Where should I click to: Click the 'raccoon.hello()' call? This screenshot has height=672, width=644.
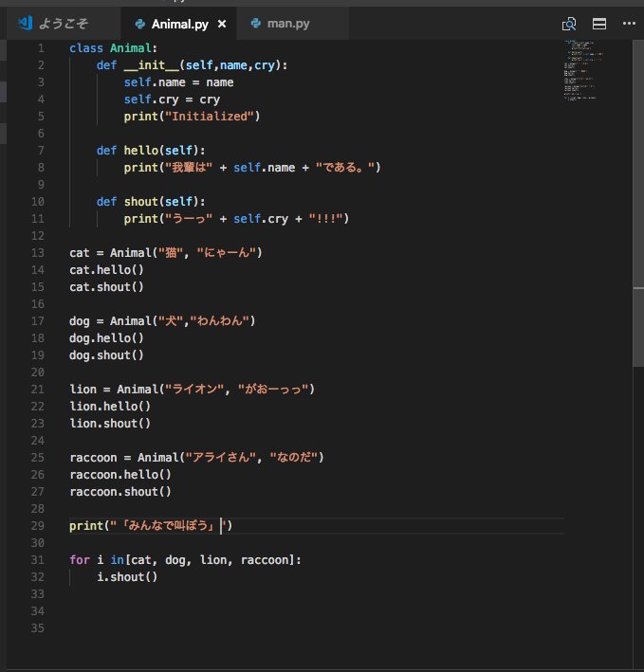pos(120,475)
